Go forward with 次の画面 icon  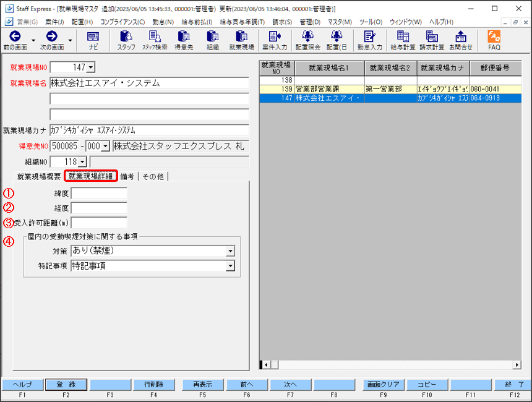(x=51, y=40)
